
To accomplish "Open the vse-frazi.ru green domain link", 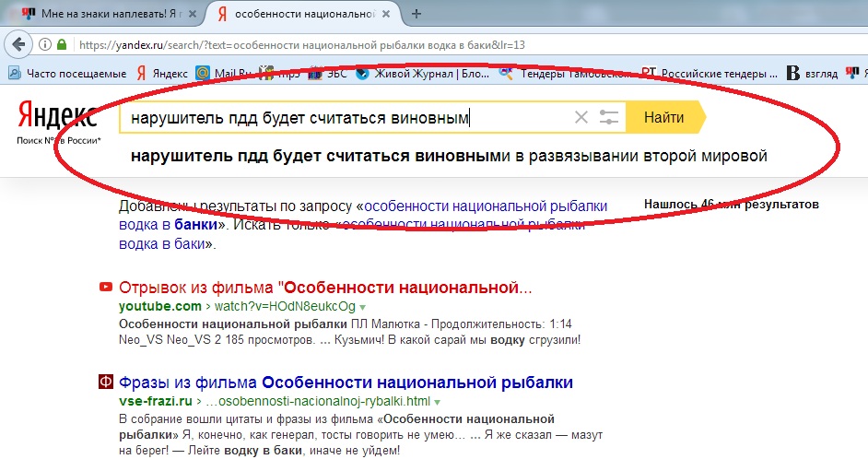I will (156, 401).
